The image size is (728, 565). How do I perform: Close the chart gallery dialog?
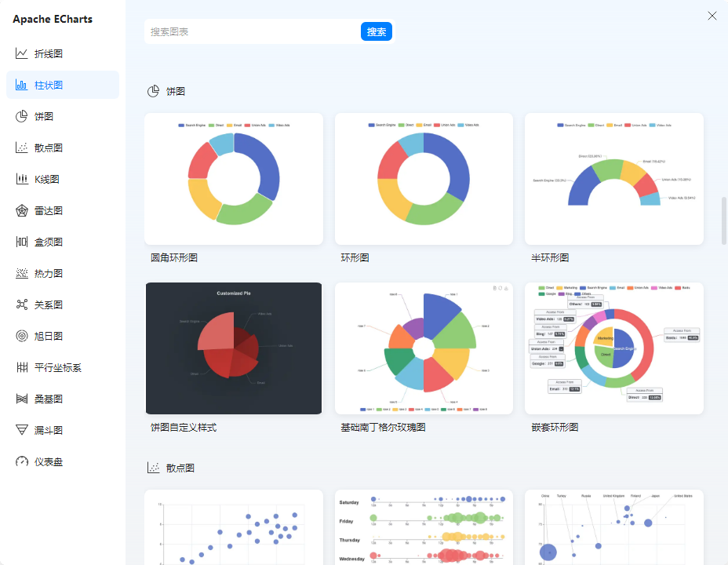coord(712,16)
